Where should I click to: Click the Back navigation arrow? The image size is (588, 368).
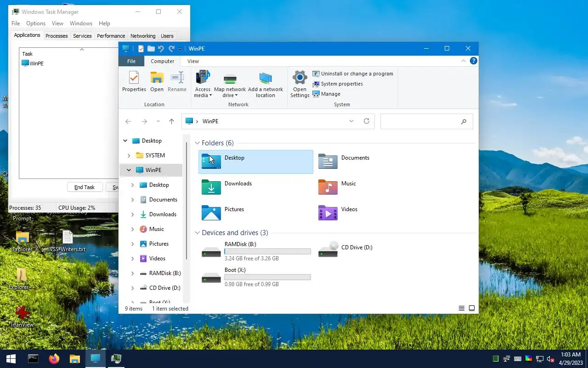128,121
